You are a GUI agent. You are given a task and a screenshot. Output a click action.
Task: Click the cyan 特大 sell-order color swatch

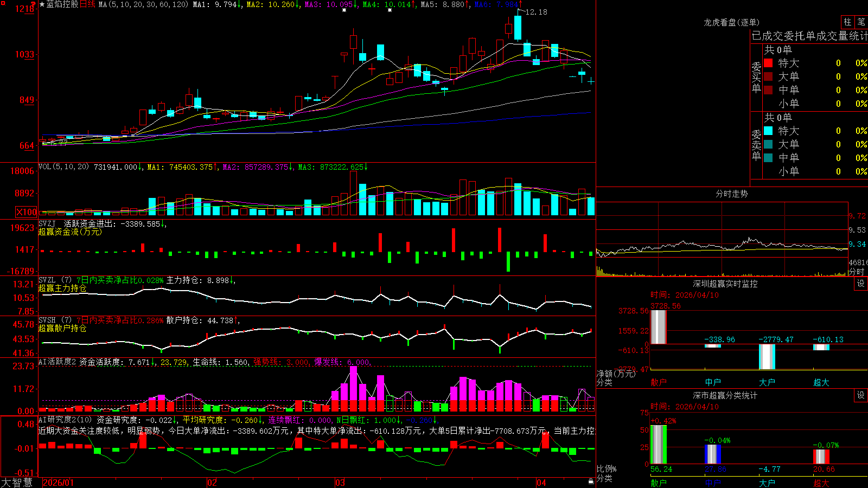click(x=768, y=131)
